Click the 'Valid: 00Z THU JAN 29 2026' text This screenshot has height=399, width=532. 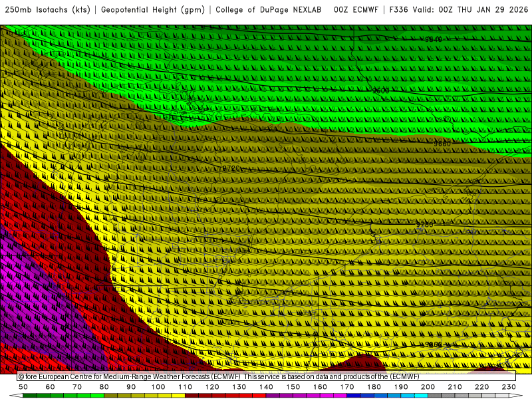471,10
